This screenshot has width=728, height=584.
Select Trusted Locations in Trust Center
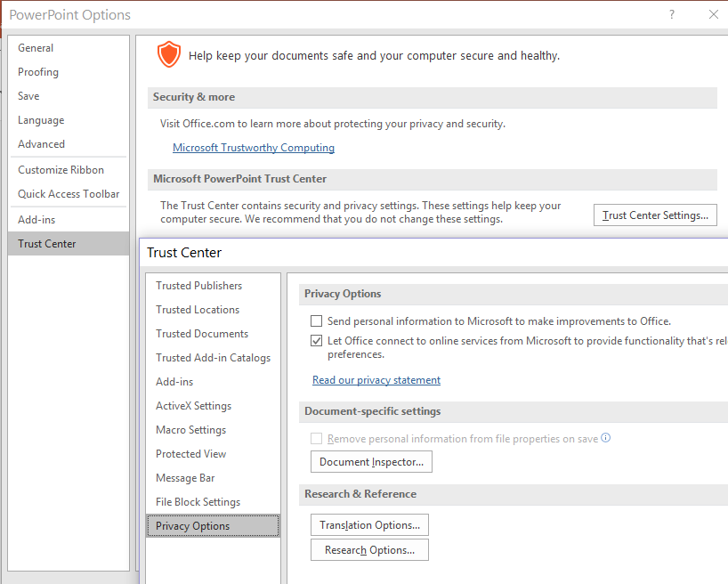point(213,310)
